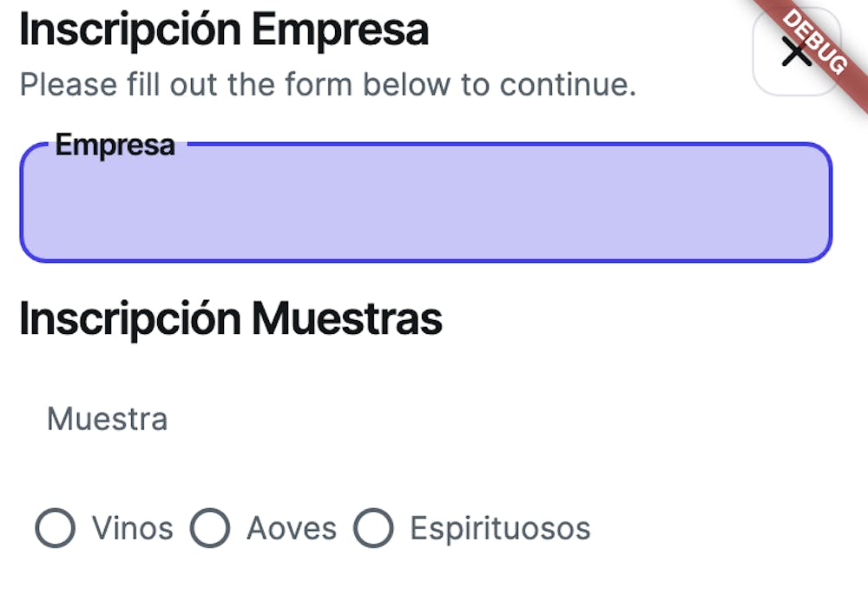This screenshot has height=608, width=868.
Task: Click the Aoves label text
Action: pyautogui.click(x=292, y=528)
